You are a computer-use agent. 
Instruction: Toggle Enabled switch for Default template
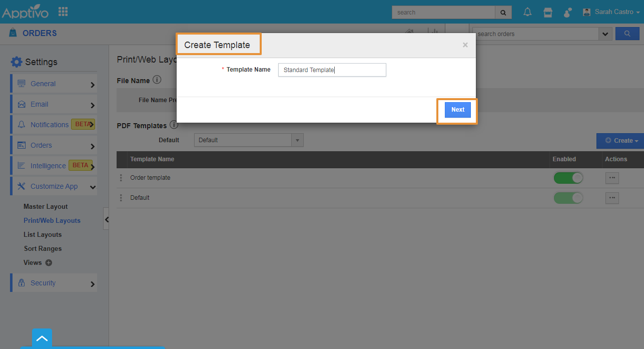click(x=568, y=198)
